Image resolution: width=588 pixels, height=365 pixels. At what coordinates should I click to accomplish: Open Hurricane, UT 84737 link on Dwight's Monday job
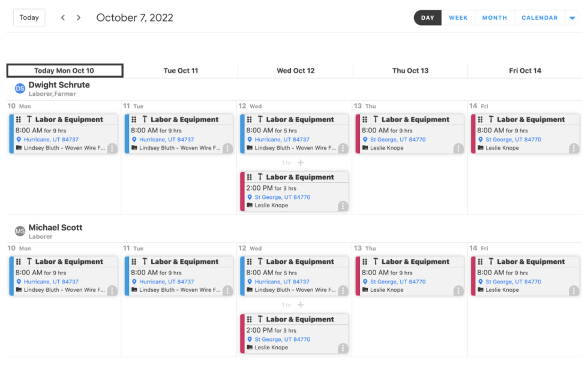point(51,140)
